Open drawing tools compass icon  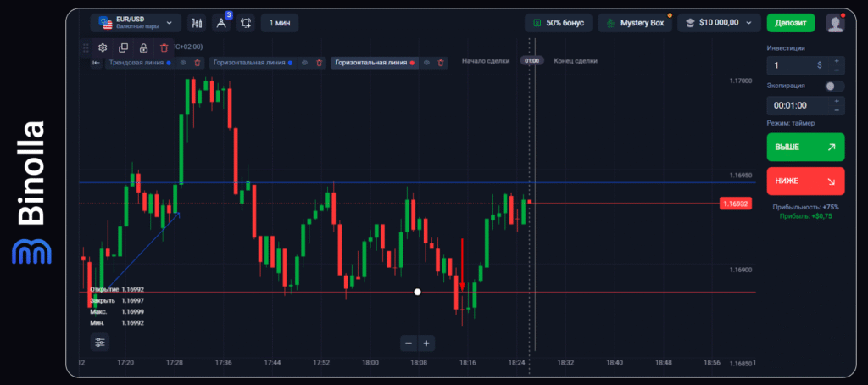222,23
